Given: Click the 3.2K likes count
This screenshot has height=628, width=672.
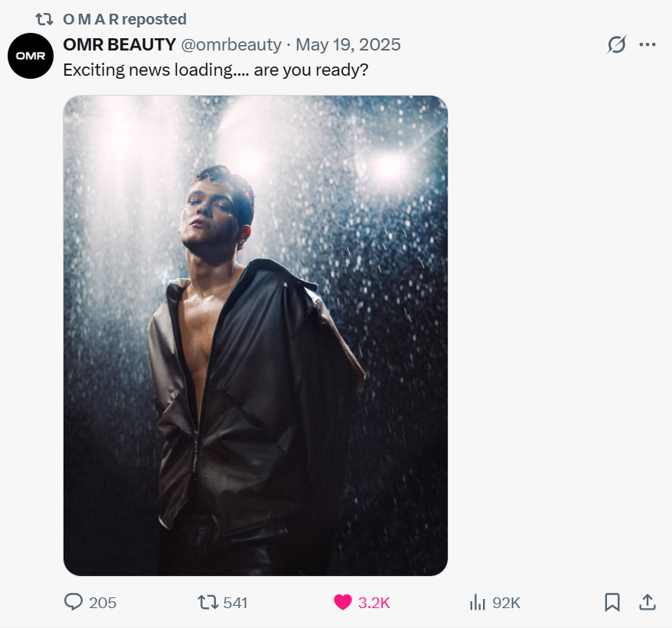Looking at the screenshot, I should [374, 603].
